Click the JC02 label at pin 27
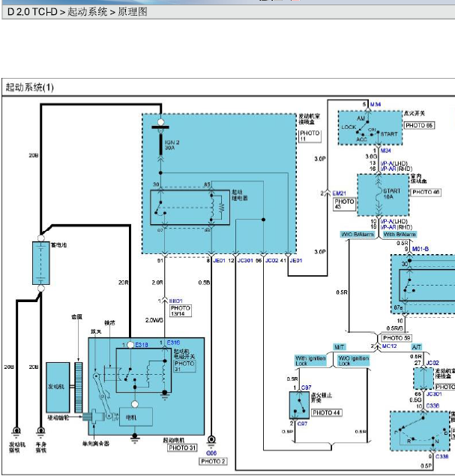This screenshot has width=455, height=476. point(433,363)
